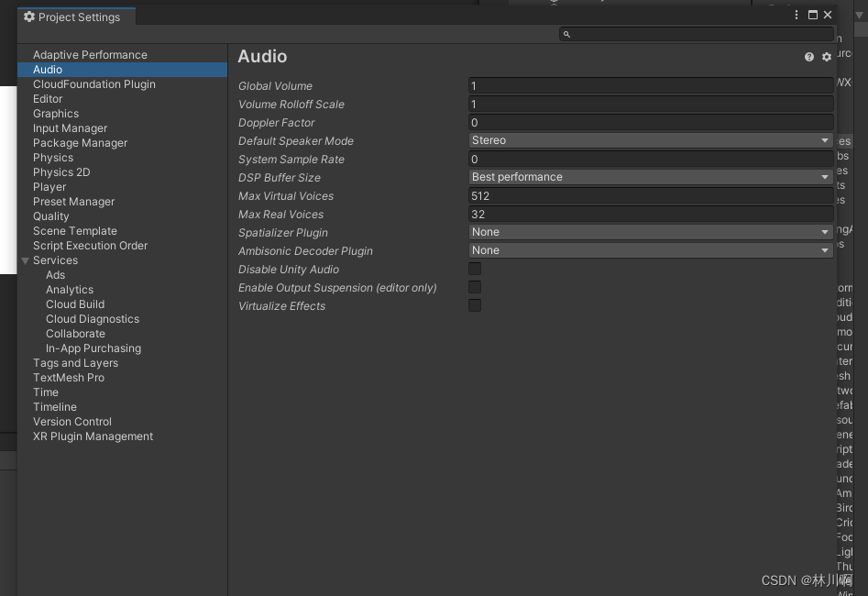Select the Spatializer Plugin None option
The image size is (868, 596).
649,232
